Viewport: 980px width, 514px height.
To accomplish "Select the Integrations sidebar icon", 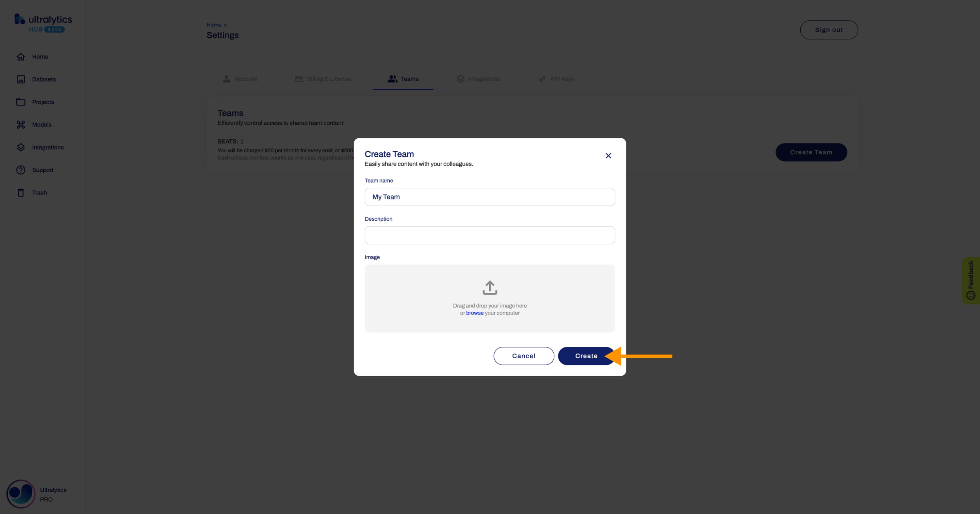I will pyautogui.click(x=20, y=147).
